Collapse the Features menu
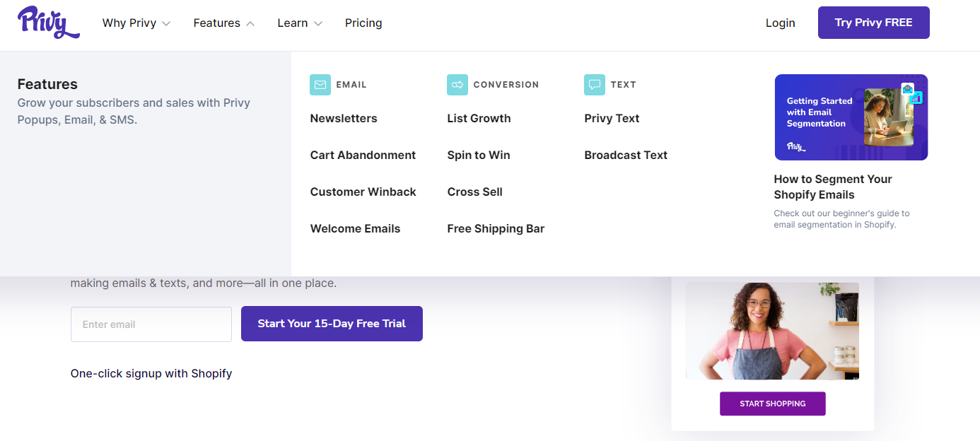 click(223, 23)
